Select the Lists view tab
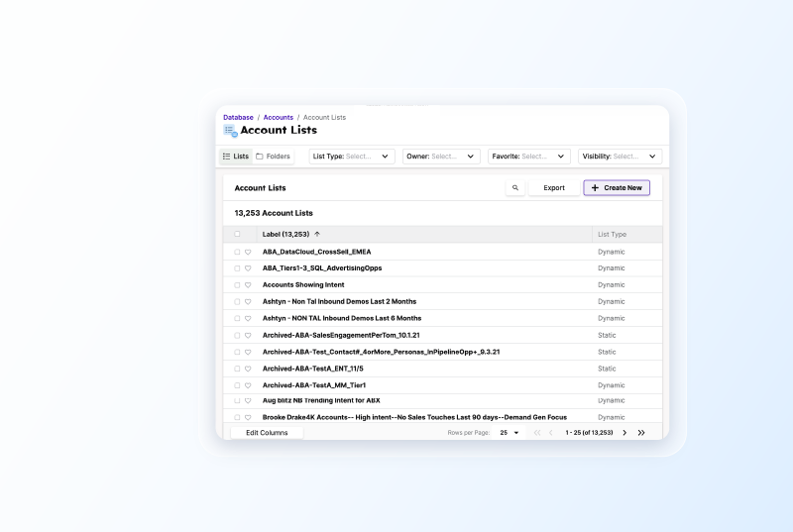 (236, 157)
